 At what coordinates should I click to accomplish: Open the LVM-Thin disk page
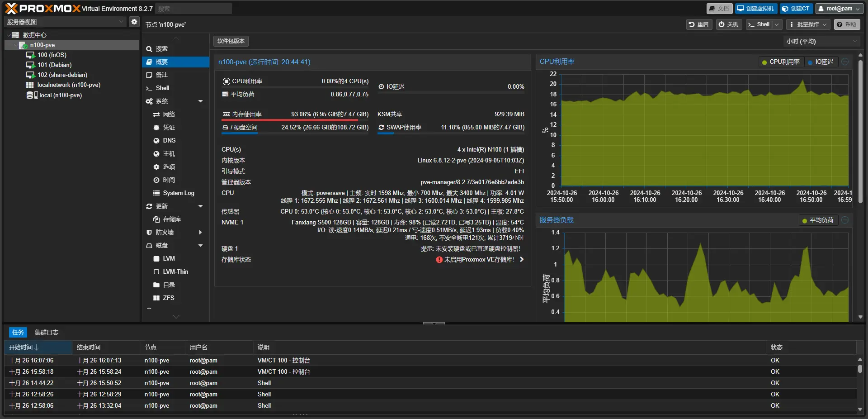coord(175,271)
